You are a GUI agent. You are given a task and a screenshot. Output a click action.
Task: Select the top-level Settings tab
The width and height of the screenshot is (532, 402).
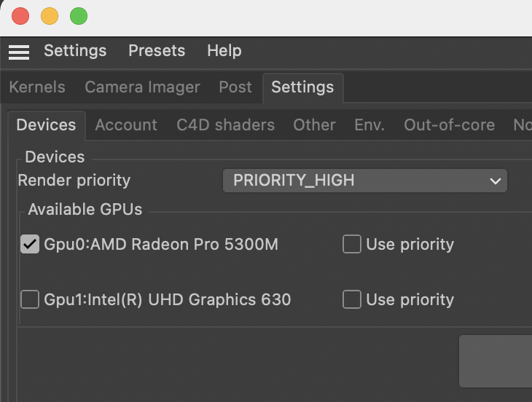[x=302, y=87]
